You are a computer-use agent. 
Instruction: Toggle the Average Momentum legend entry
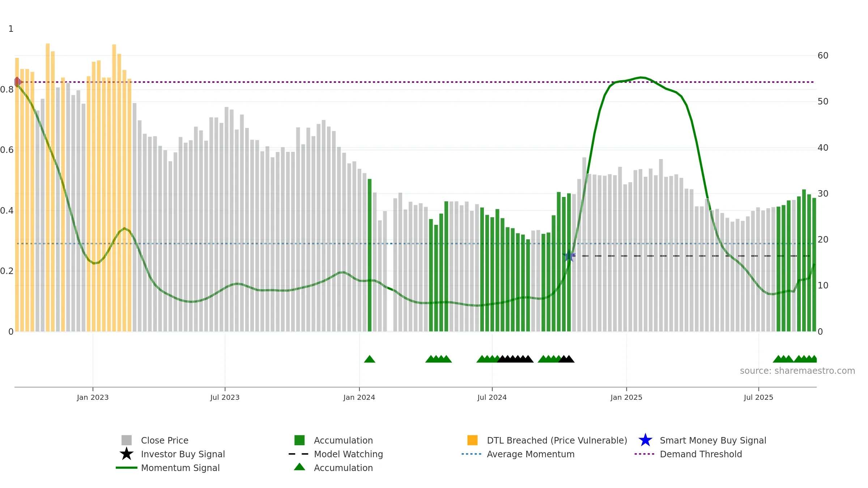click(518, 454)
